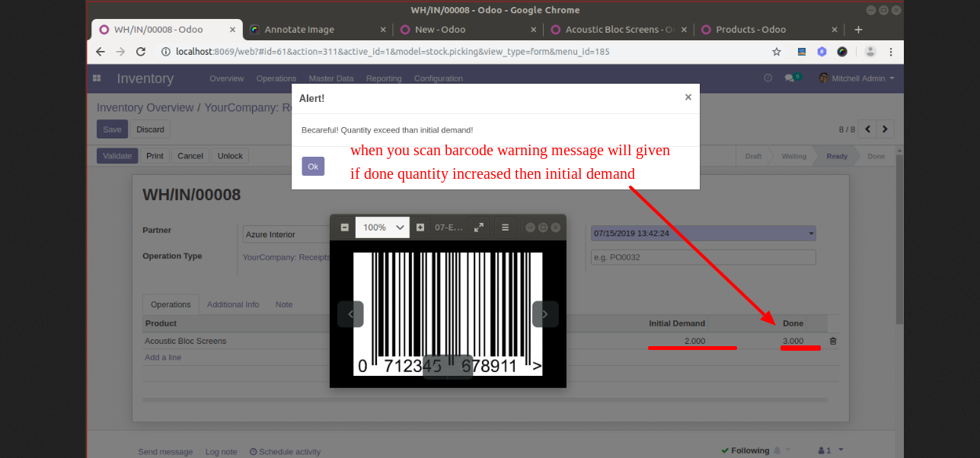Click Schedule activity in the chatter

coord(286,452)
